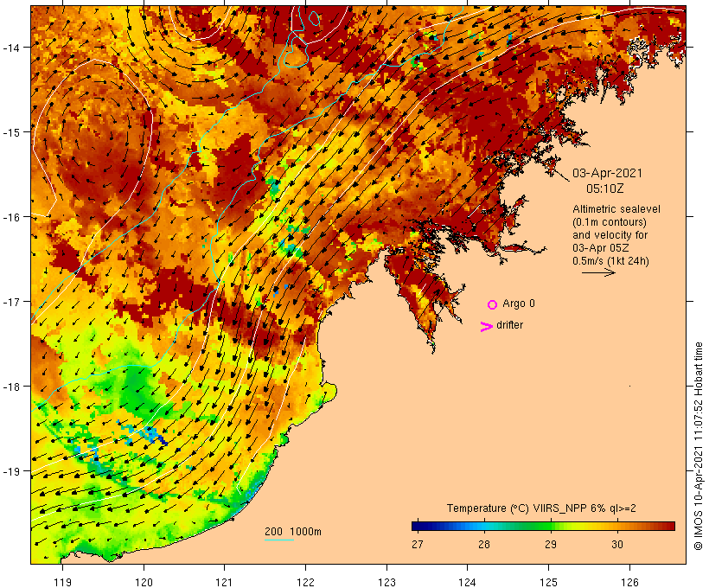The image size is (709, 588).
Task: Click the cyan 200m depth contour legend line
Action: pos(279,540)
